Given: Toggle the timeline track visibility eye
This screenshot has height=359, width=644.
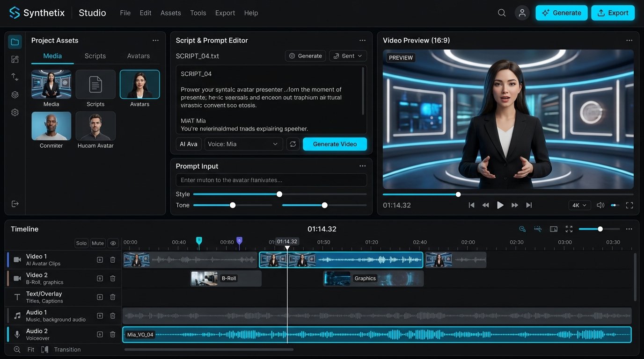Looking at the screenshot, I should [113, 243].
